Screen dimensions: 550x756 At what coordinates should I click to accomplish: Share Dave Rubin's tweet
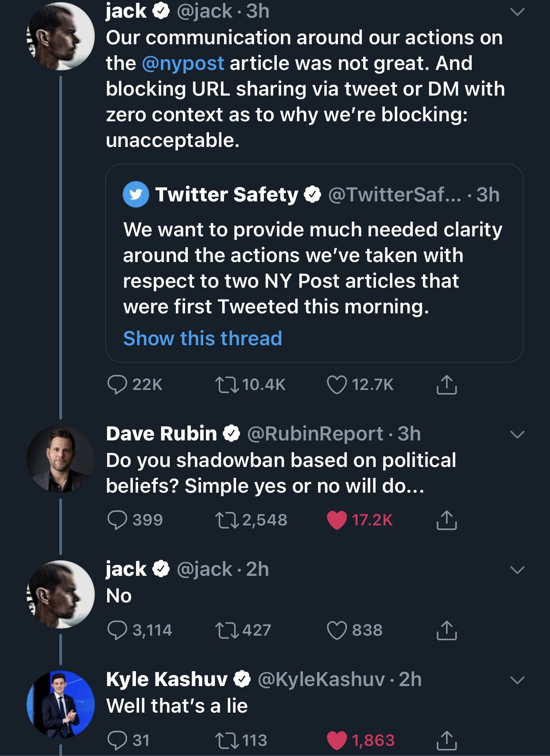(x=446, y=520)
